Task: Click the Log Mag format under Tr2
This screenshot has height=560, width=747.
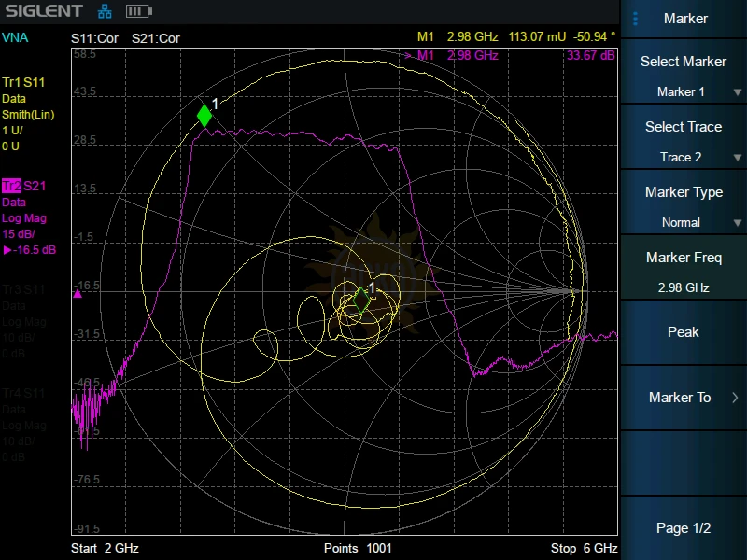Action: coord(24,218)
